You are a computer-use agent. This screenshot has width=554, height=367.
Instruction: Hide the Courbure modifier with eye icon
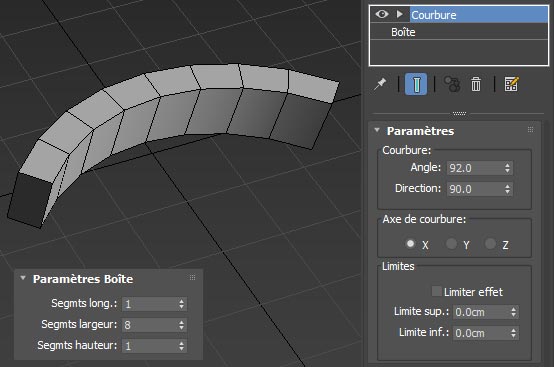click(x=382, y=14)
